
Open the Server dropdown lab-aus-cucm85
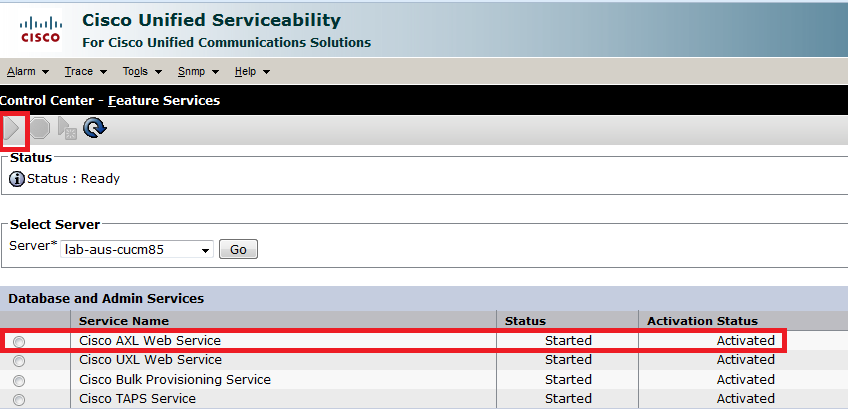point(137,250)
